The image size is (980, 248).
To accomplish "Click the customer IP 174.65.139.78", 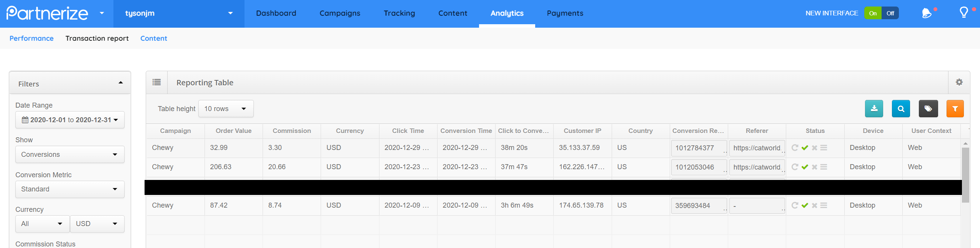I will (x=581, y=205).
